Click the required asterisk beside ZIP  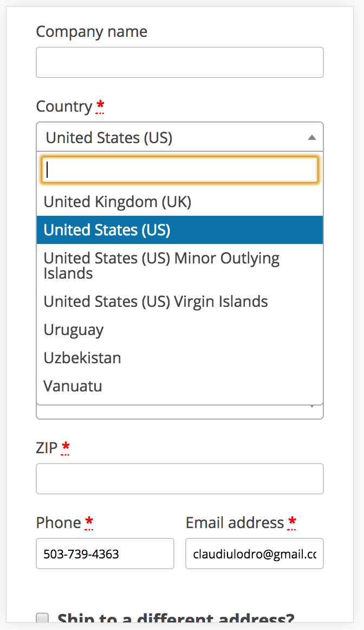point(66,447)
